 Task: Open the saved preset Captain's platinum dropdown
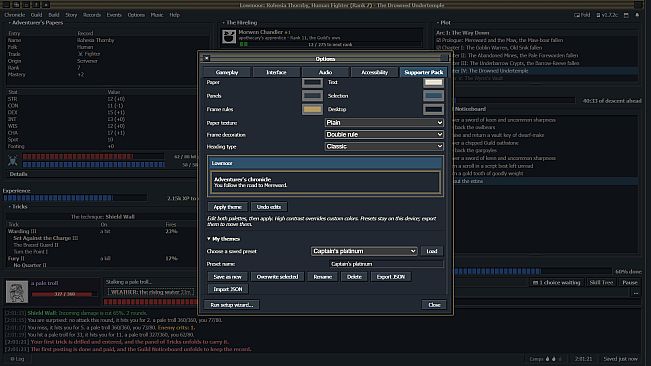click(364, 251)
